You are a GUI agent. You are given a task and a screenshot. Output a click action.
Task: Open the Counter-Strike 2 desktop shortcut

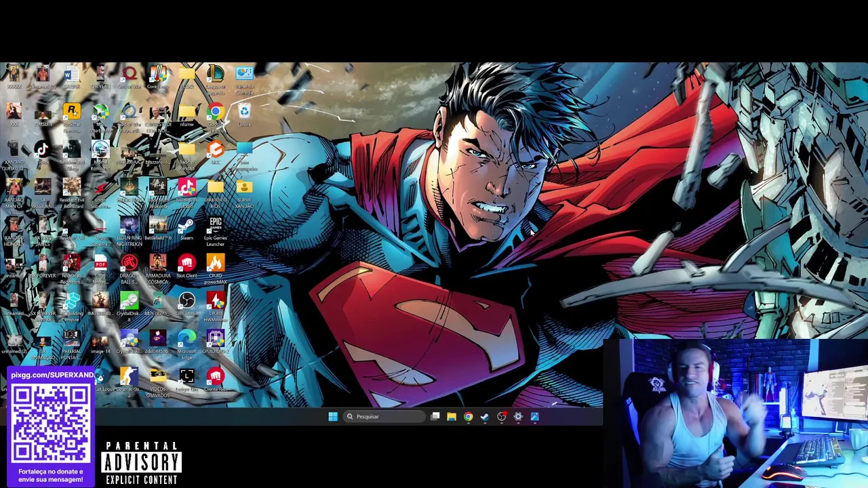(x=129, y=383)
